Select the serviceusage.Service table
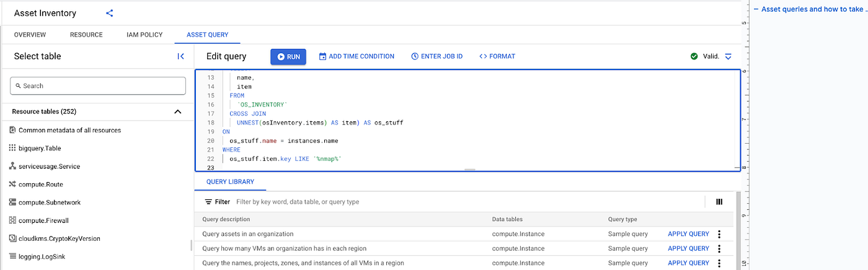 pos(49,166)
